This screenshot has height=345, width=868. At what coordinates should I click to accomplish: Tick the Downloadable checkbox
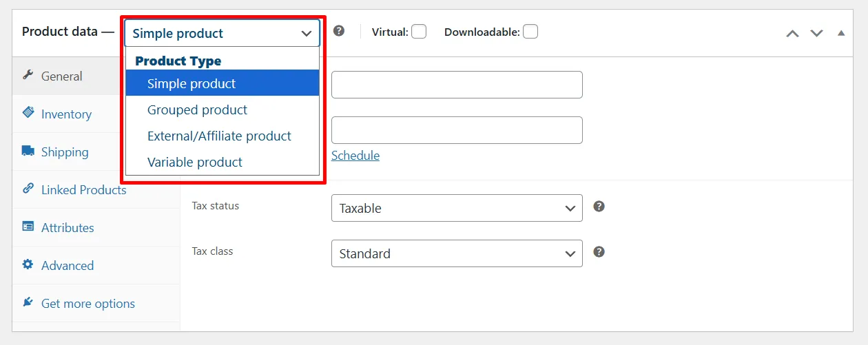[x=530, y=32]
